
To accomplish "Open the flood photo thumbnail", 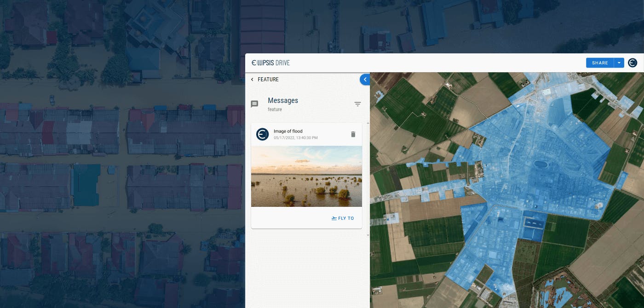I will [306, 177].
